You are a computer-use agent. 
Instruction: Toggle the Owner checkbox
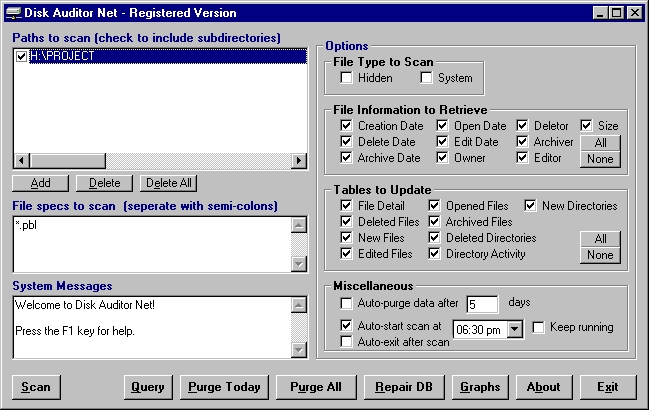pos(442,158)
